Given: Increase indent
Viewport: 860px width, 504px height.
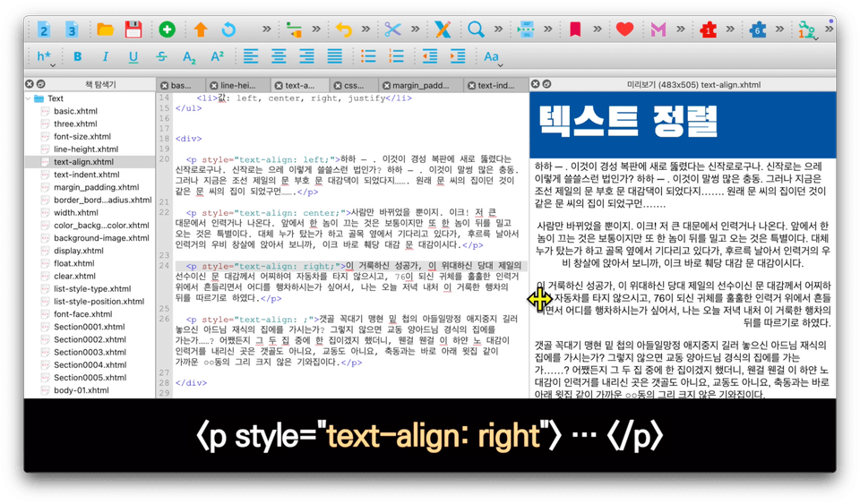Looking at the screenshot, I should pos(458,56).
